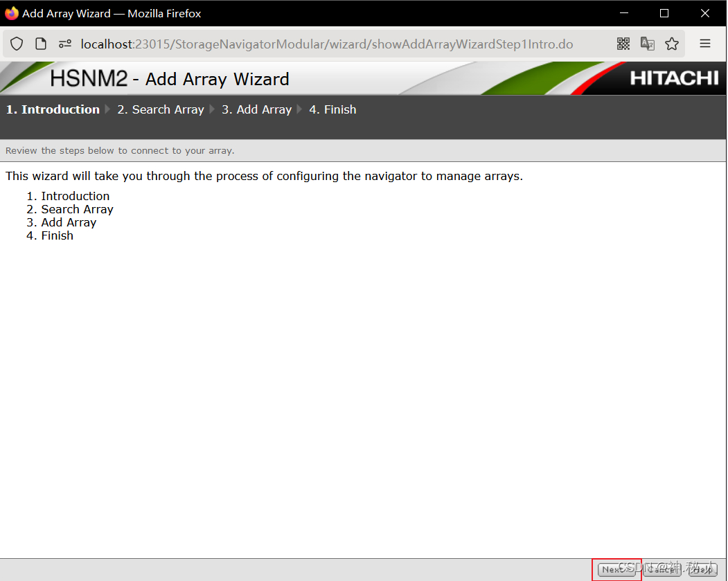Click the Next button in the wizard

coord(616,569)
